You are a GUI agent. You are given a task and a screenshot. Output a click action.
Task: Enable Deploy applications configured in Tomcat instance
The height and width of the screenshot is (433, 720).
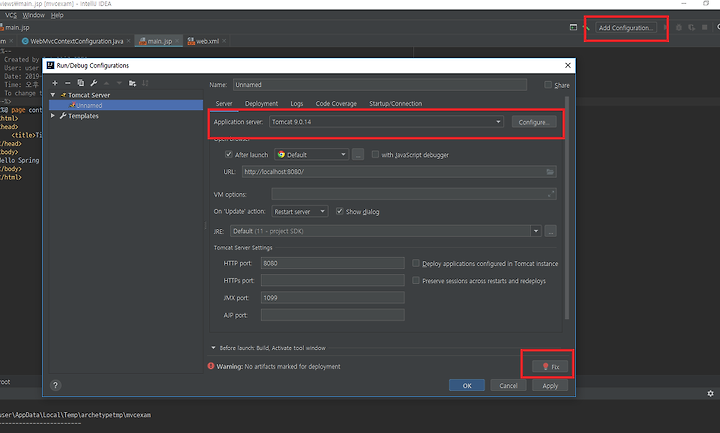[x=416, y=263]
